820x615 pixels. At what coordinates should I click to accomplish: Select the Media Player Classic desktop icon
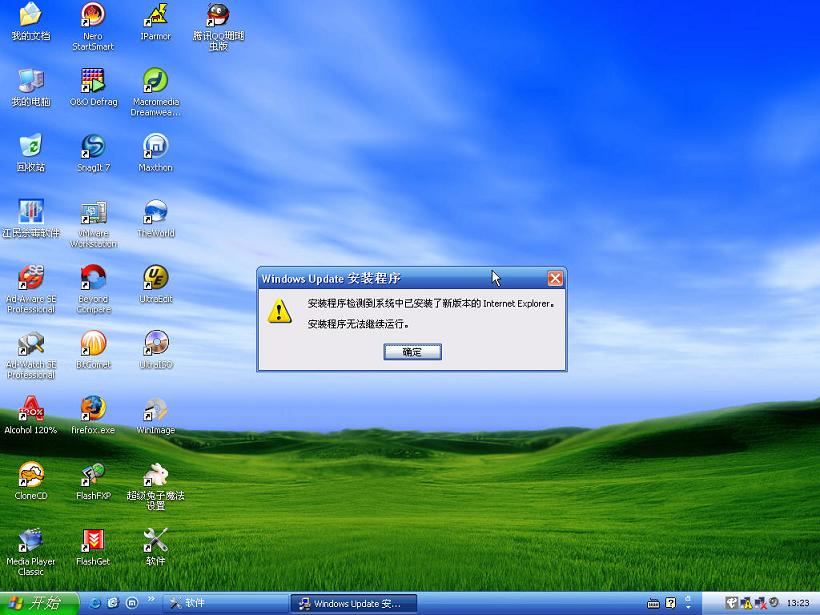[31, 552]
